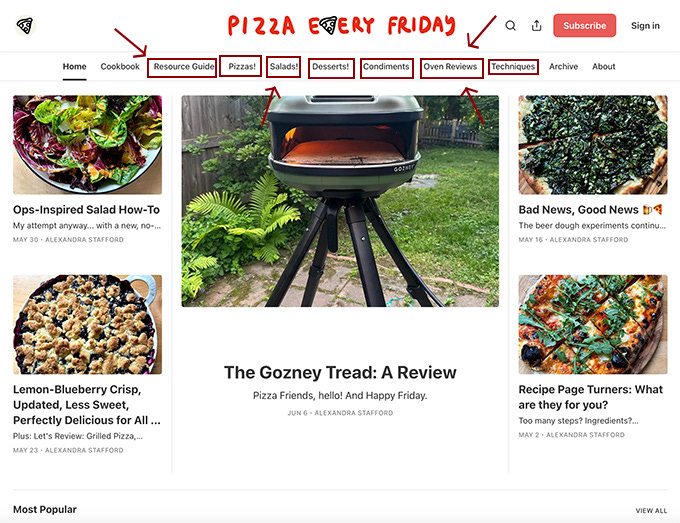Select the Pizzas! tab
Image resolution: width=680 pixels, height=523 pixels.
pyautogui.click(x=242, y=66)
